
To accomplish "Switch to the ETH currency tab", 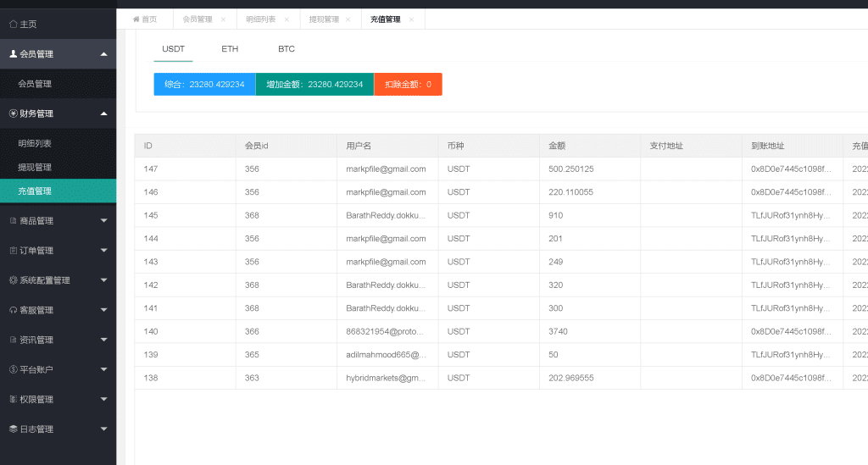I will coord(230,49).
